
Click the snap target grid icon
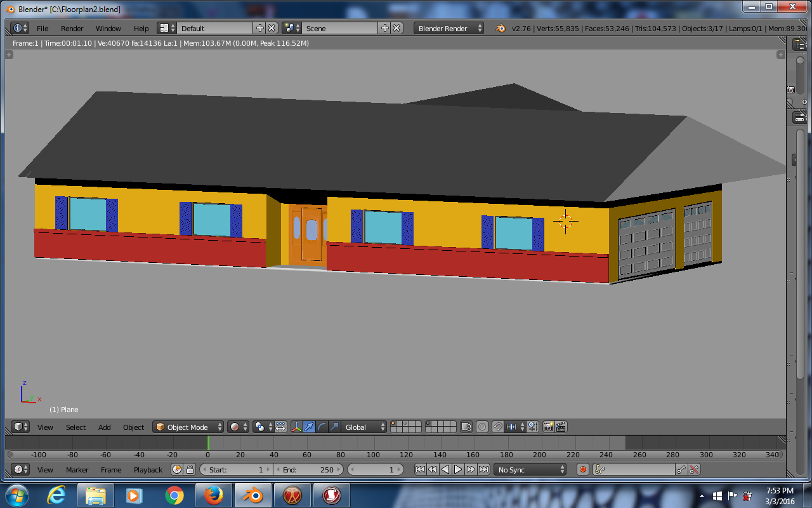coord(533,427)
